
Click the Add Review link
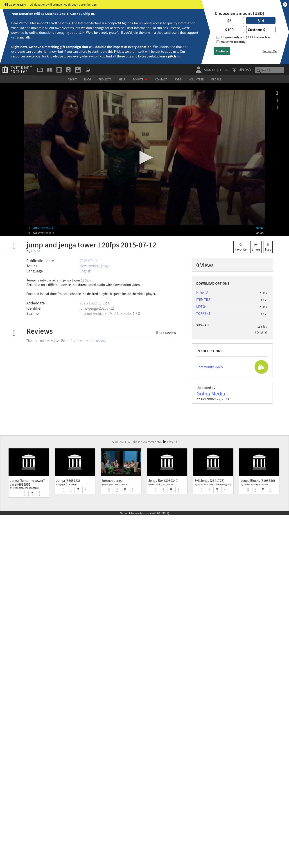pyautogui.click(x=166, y=333)
